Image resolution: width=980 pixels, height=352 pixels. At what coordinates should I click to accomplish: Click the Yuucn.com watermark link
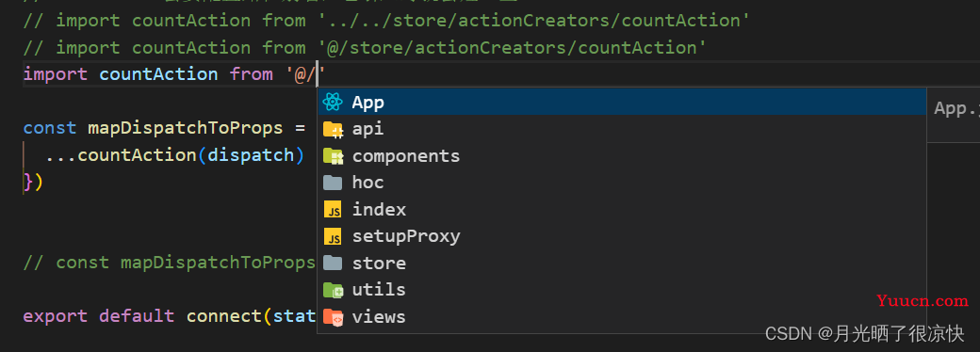[x=923, y=301]
